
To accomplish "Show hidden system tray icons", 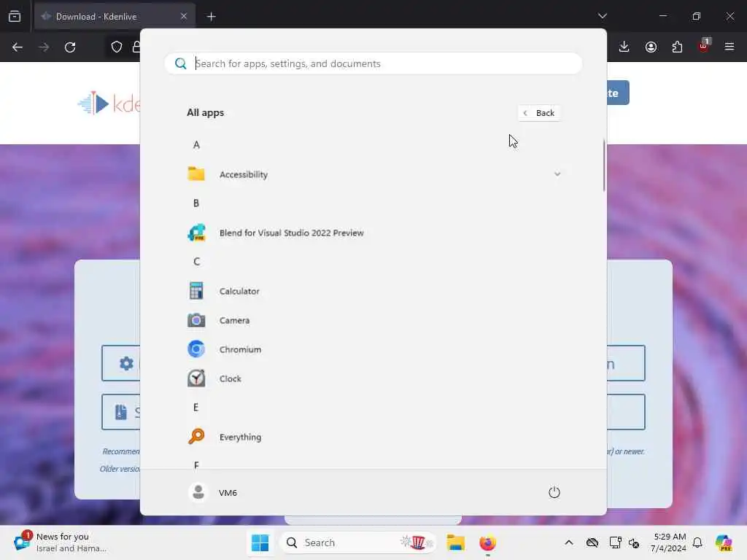I will point(569,542).
